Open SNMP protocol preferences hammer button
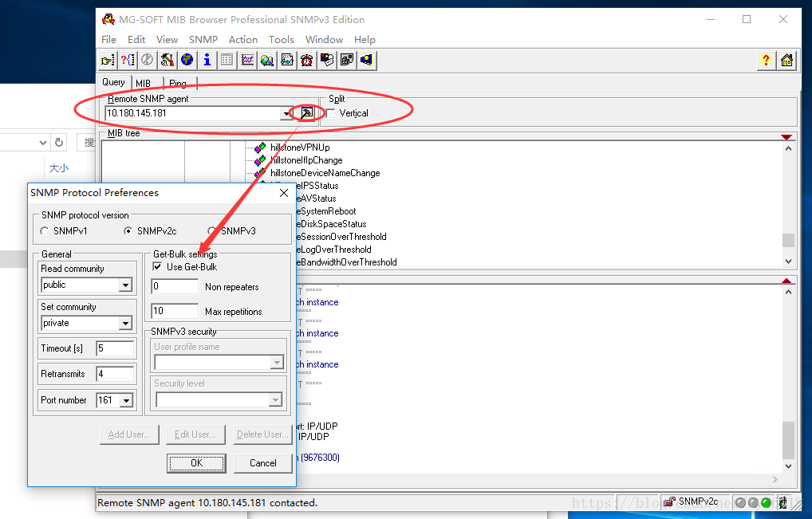 pos(306,112)
